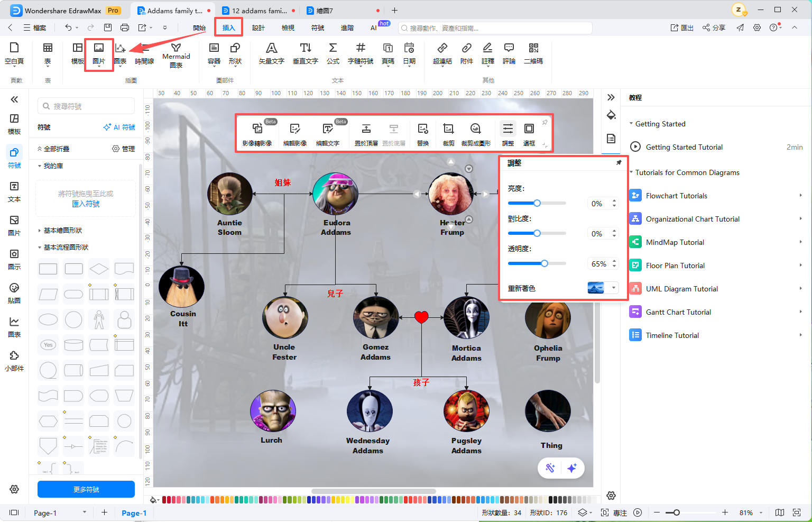The width and height of the screenshot is (812, 522).
Task: Toggle the pin on adjust panel
Action: (619, 163)
